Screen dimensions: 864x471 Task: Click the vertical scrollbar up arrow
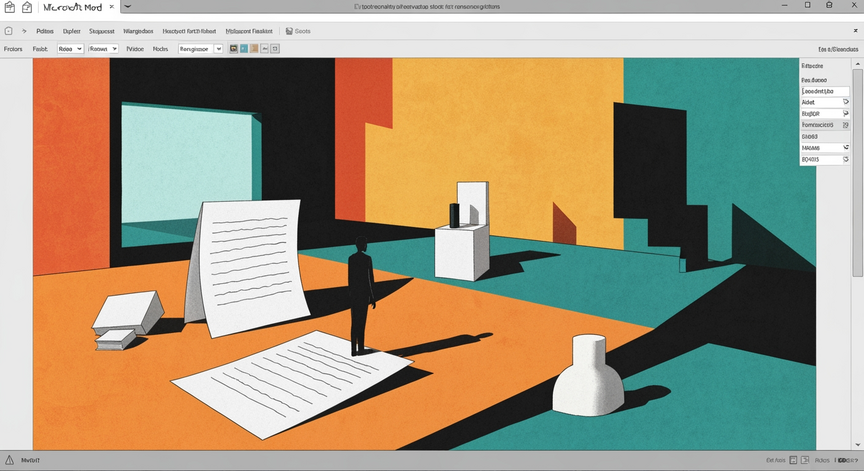pos(857,64)
